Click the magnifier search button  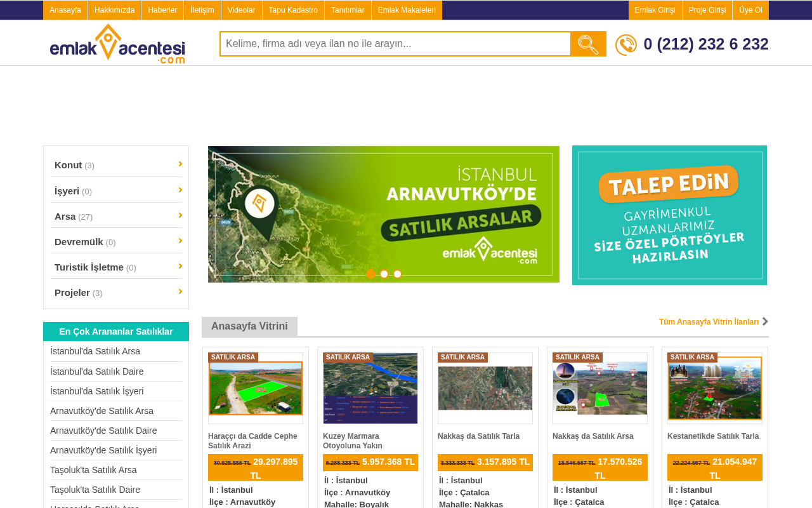pos(588,44)
